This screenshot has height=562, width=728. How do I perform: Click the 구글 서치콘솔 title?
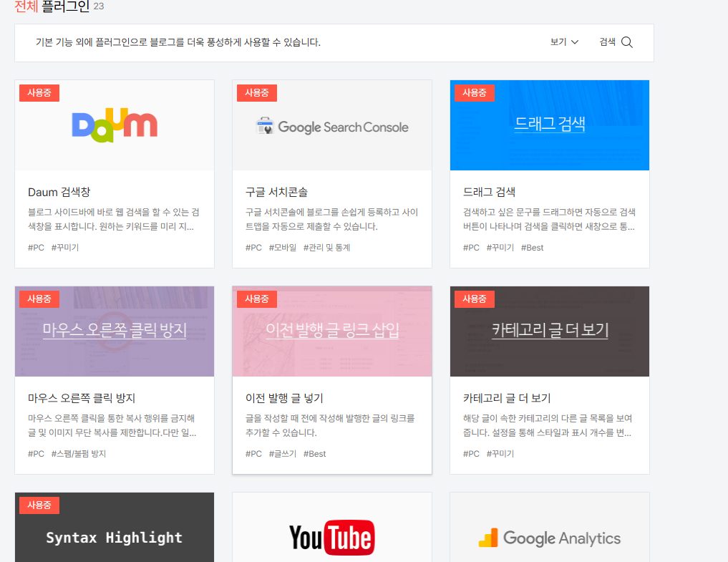pyautogui.click(x=276, y=192)
